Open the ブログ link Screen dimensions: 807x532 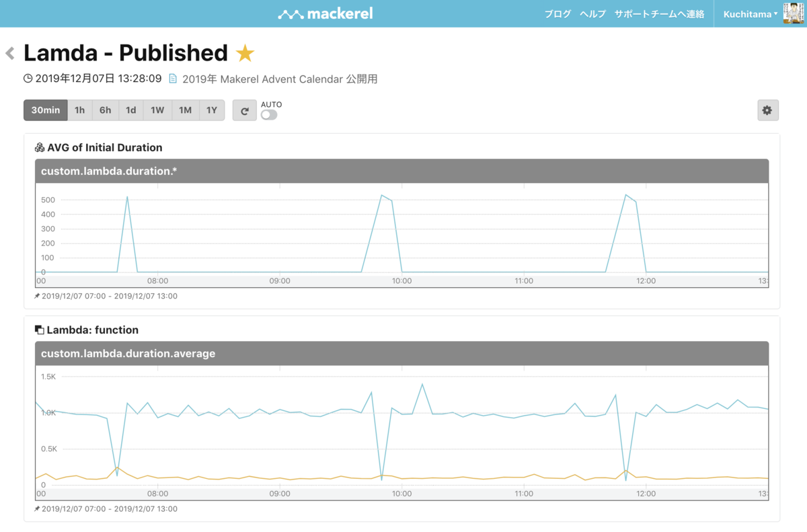[558, 14]
